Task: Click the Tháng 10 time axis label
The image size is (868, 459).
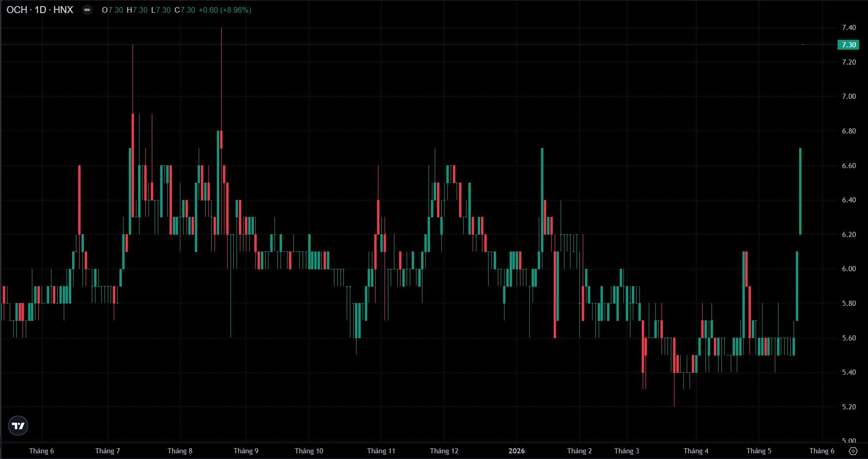Action: 309,451
